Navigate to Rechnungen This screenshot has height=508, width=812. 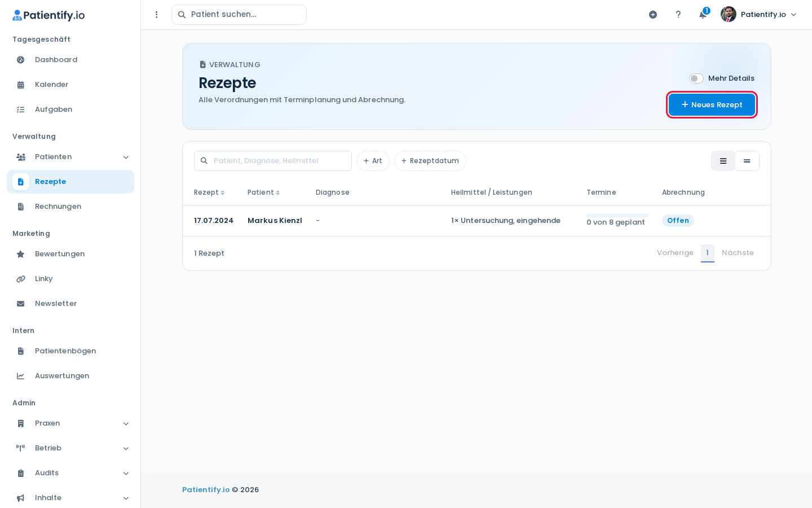click(70, 207)
